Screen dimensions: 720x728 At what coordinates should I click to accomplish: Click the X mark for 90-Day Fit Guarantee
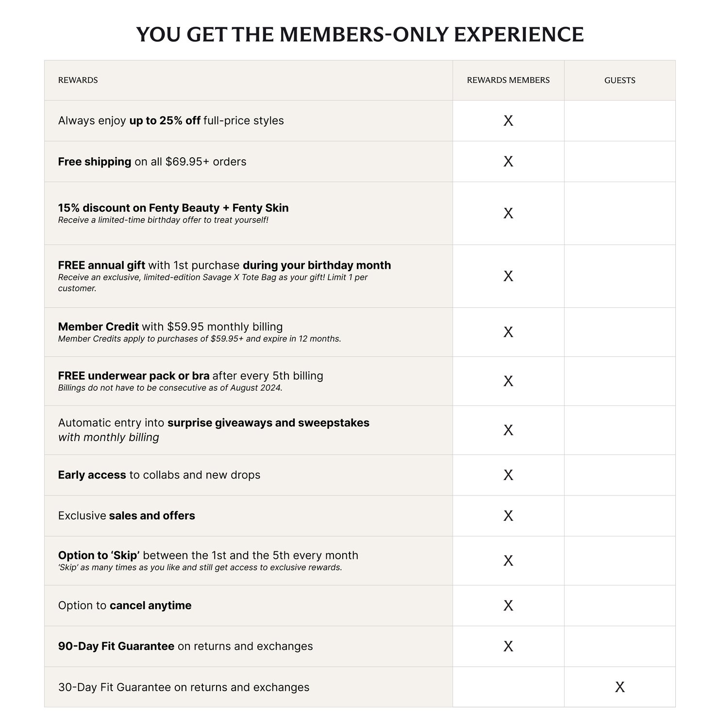coord(508,646)
